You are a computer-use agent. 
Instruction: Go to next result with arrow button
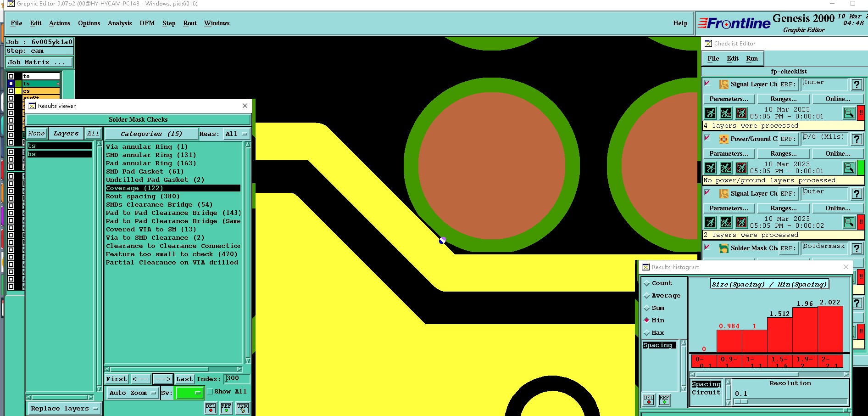pyautogui.click(x=162, y=379)
